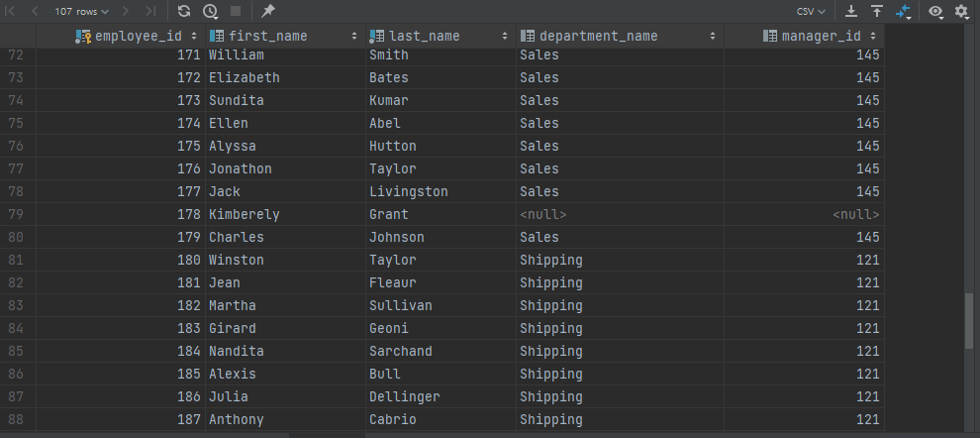Open the 107 rows page size dropdown
The height and width of the screenshot is (438, 980).
point(81,11)
